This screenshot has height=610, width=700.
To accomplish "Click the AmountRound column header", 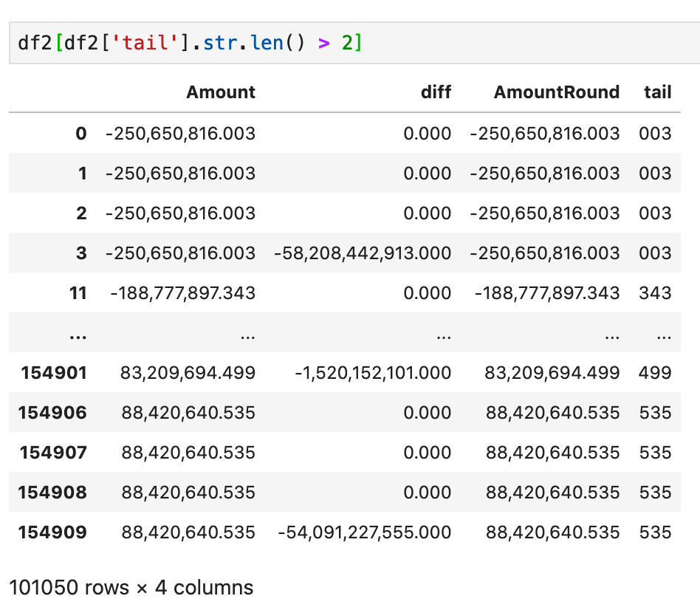I will (557, 92).
